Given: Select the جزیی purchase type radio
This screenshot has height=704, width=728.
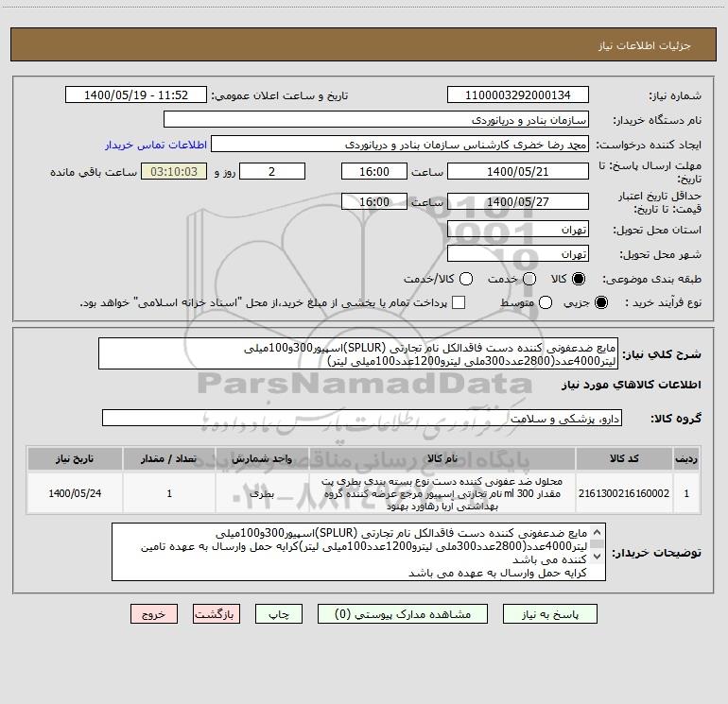Looking at the screenshot, I should point(600,302).
